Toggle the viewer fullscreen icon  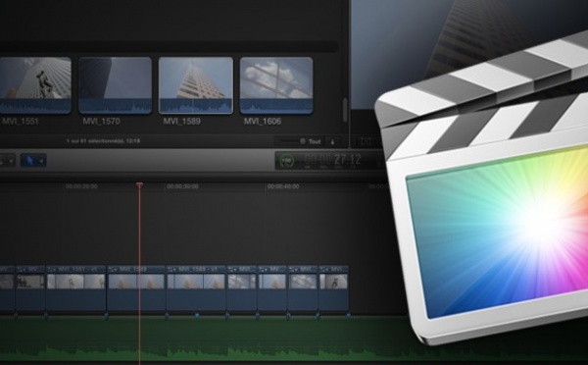point(366,141)
